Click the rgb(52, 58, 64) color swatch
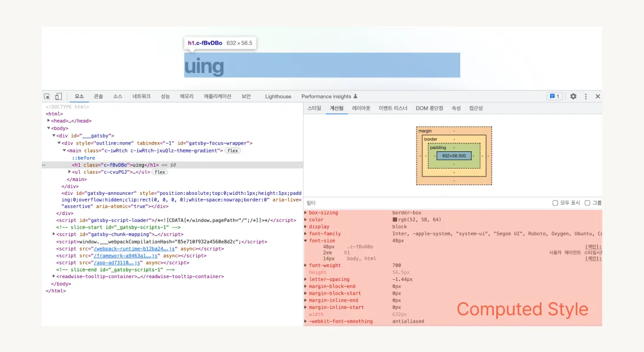 395,220
